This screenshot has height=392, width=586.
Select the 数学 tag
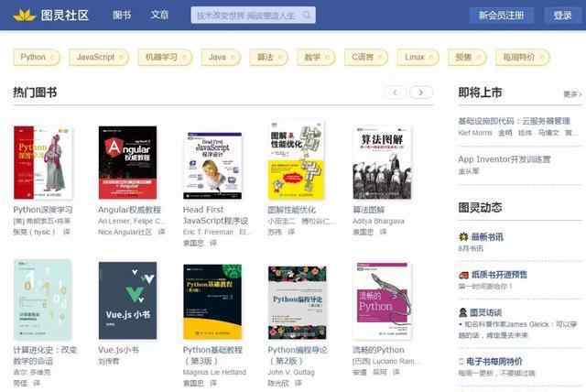point(316,57)
